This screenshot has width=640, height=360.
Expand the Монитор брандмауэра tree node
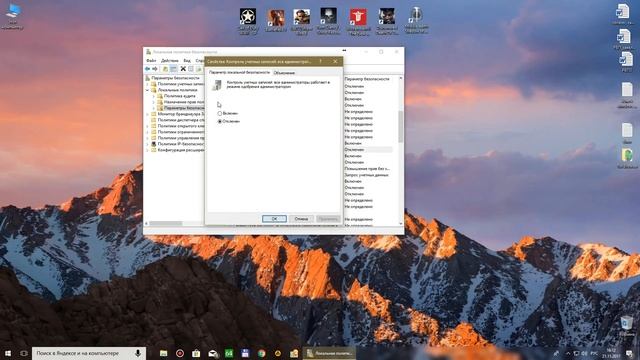click(148, 114)
